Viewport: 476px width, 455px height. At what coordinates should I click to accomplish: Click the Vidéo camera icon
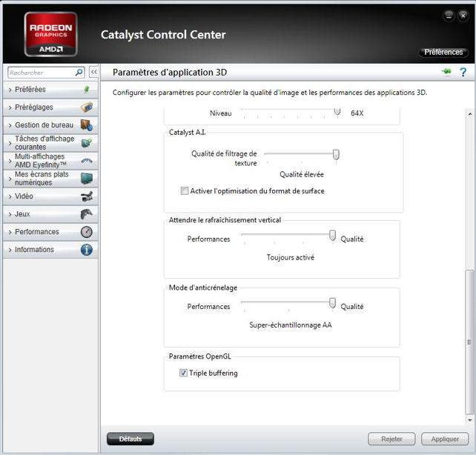tap(87, 196)
